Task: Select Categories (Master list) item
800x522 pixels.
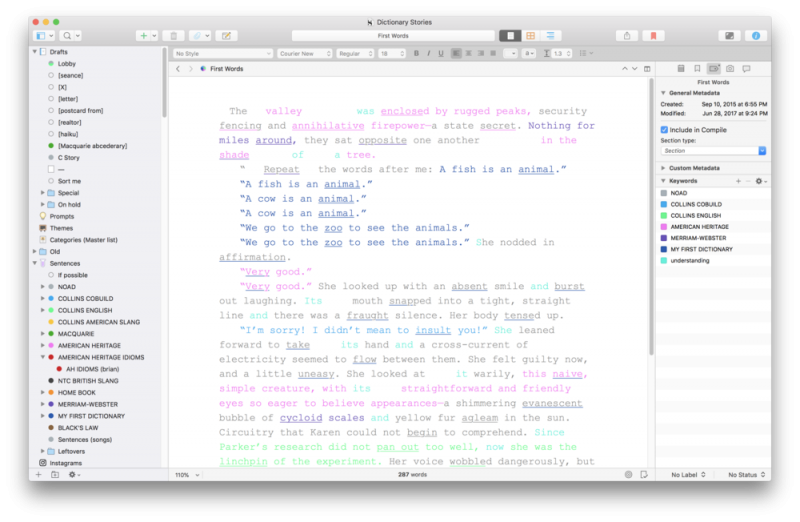Action: (x=83, y=240)
